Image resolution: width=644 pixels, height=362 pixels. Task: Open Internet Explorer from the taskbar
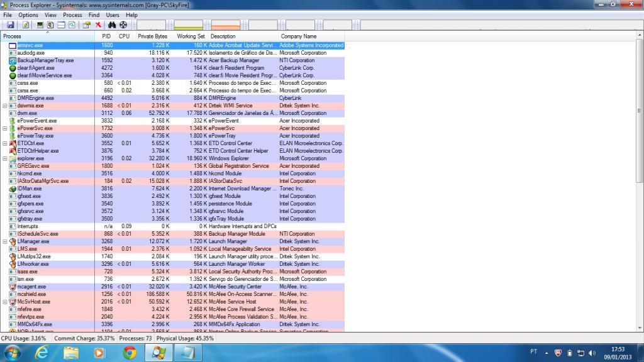click(42, 353)
